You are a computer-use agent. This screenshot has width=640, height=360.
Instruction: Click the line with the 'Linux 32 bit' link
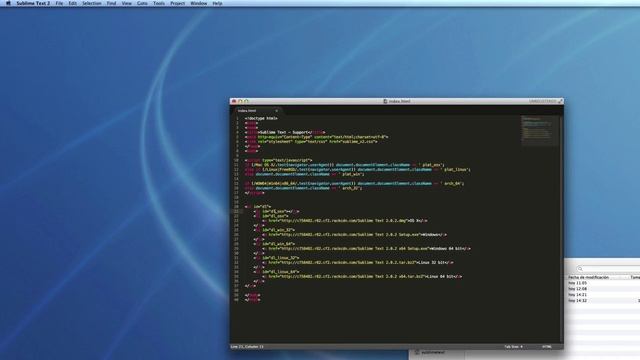[x=358, y=262]
